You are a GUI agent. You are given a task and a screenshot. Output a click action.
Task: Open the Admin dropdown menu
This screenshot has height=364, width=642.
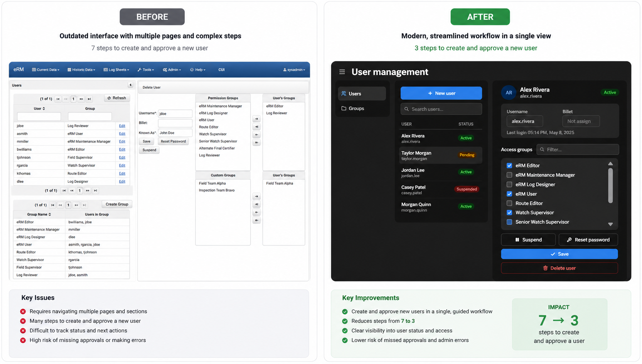point(172,70)
